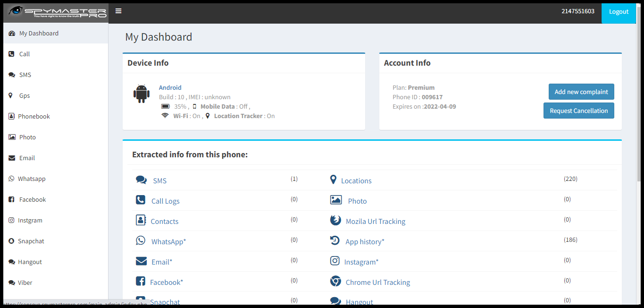Image resolution: width=644 pixels, height=308 pixels.
Task: Open the Android device link
Action: pos(170,87)
